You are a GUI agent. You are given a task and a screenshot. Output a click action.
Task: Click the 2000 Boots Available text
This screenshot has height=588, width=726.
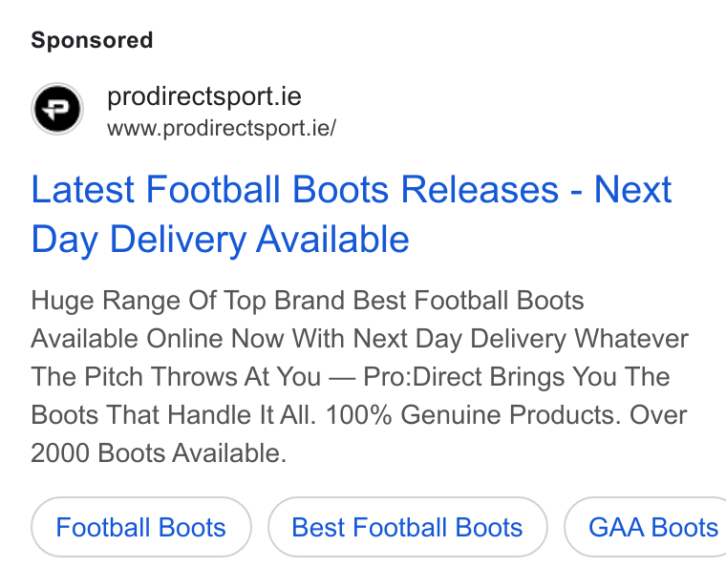click(x=159, y=452)
